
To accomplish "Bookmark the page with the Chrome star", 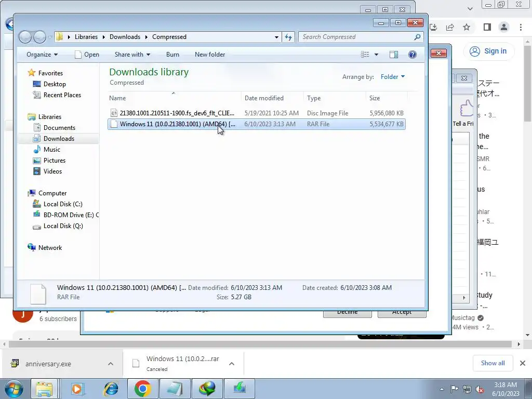I will (x=467, y=27).
